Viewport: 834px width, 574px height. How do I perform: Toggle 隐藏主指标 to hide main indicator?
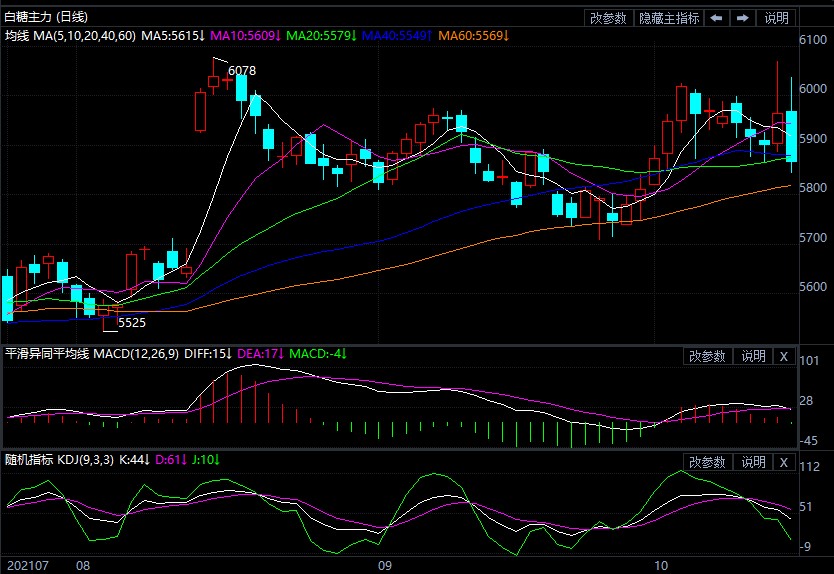(x=669, y=18)
